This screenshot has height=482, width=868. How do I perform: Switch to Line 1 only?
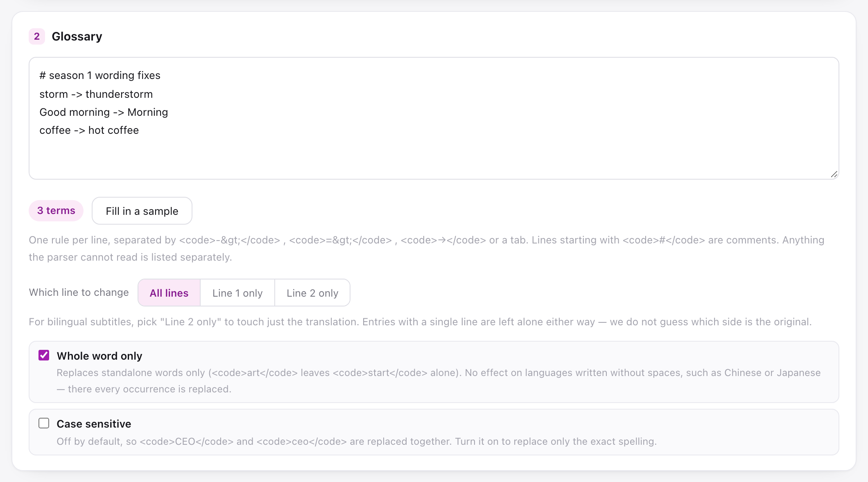click(x=237, y=293)
